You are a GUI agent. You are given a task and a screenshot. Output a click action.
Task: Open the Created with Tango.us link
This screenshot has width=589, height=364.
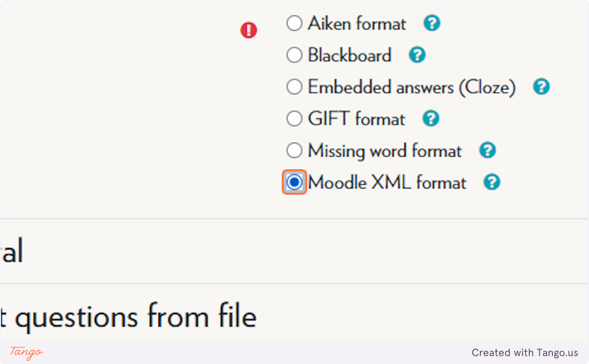coord(525,352)
